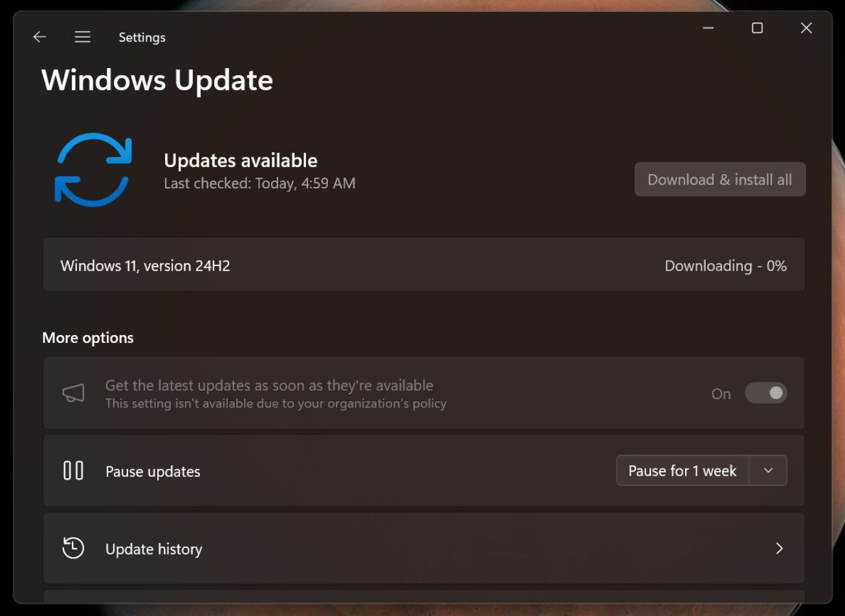Click the back arrow in Settings

39,38
